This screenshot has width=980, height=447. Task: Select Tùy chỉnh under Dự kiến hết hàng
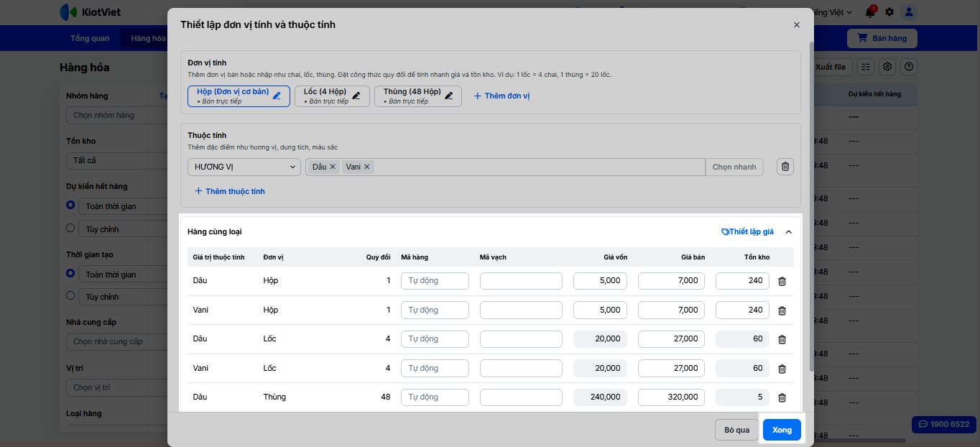pos(70,229)
